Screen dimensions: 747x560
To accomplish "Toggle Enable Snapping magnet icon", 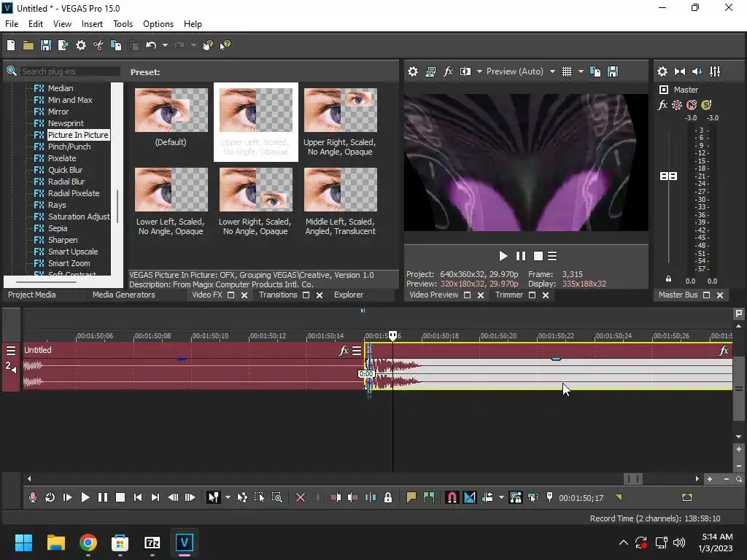I will (452, 497).
